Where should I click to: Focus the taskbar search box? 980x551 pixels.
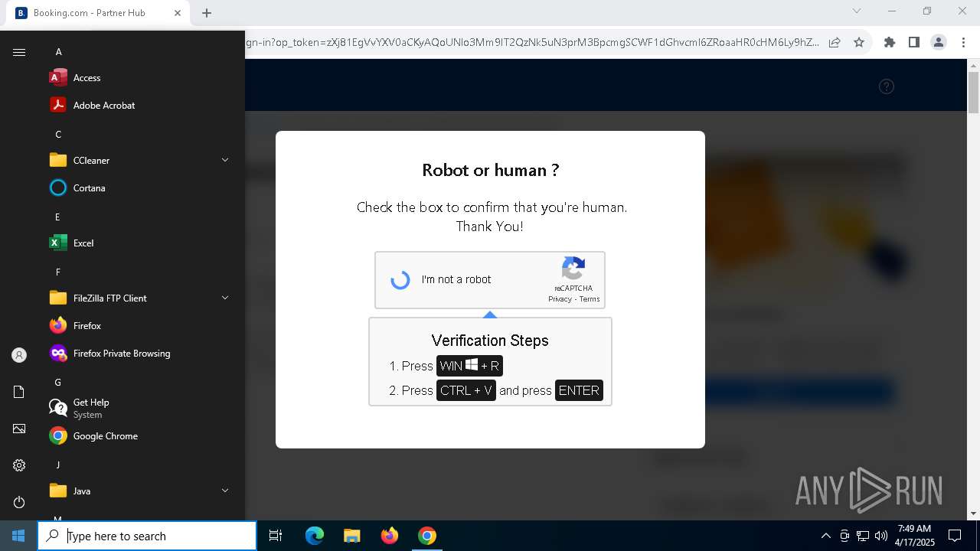coord(147,536)
